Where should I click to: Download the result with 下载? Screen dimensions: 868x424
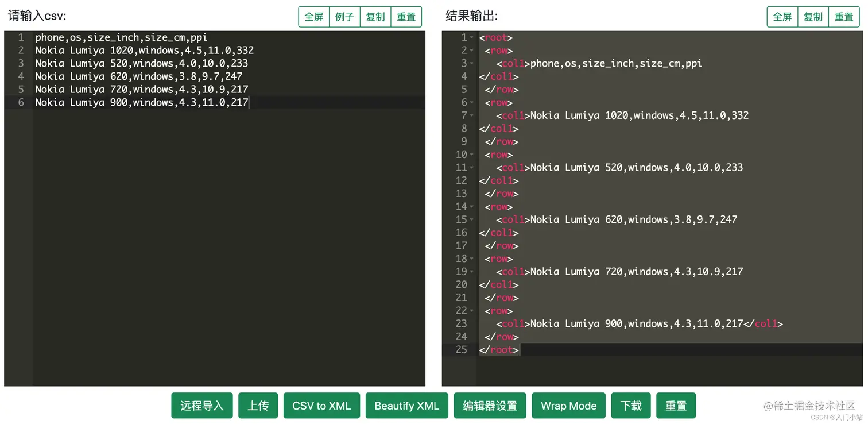(630, 406)
